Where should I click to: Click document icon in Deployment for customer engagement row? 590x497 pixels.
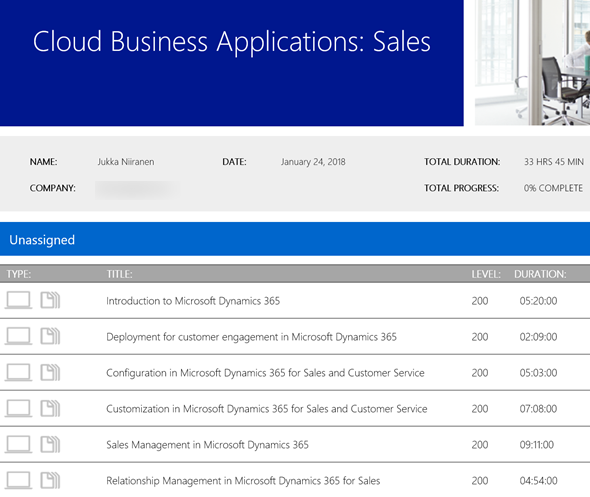50,336
